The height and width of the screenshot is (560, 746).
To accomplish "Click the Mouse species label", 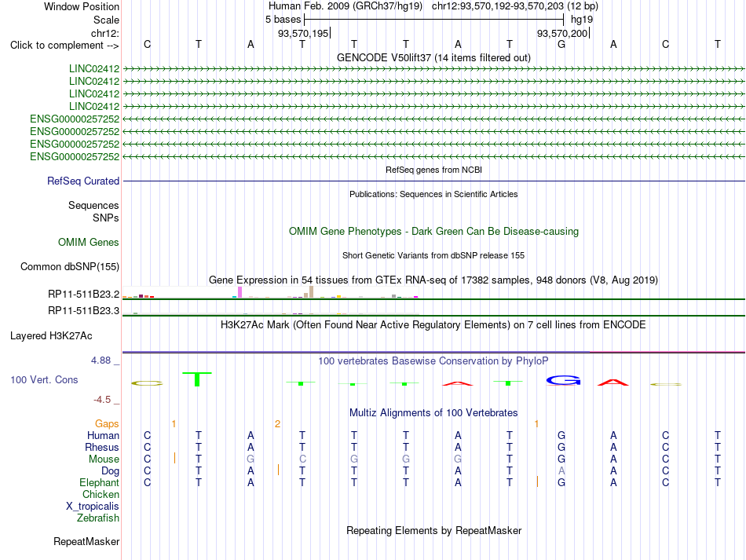I will [x=104, y=459].
